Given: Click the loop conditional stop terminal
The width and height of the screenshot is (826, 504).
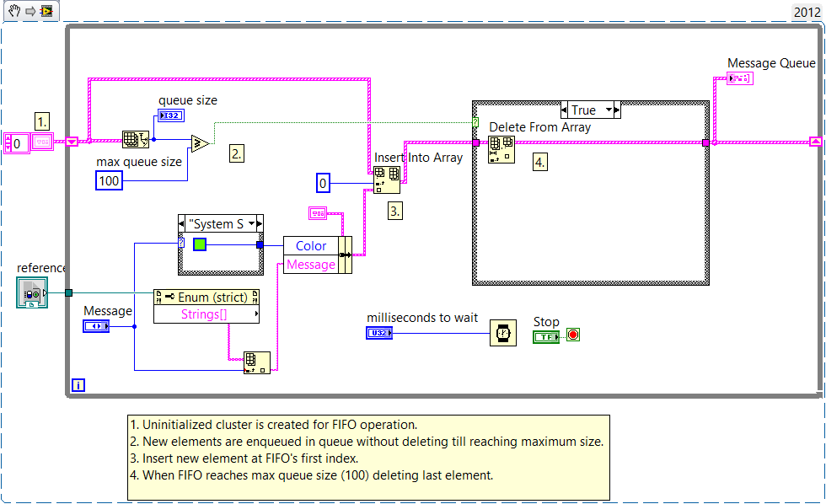Looking at the screenshot, I should [573, 335].
